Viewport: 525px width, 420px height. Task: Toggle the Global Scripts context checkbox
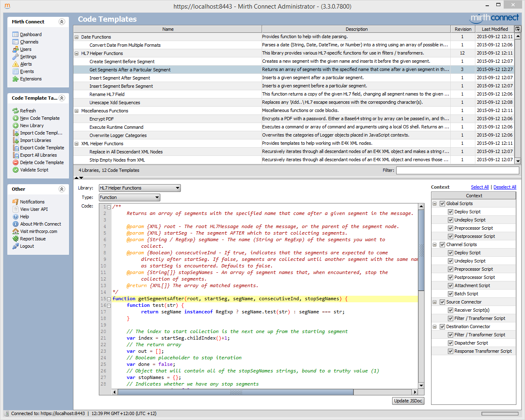tap(442, 203)
